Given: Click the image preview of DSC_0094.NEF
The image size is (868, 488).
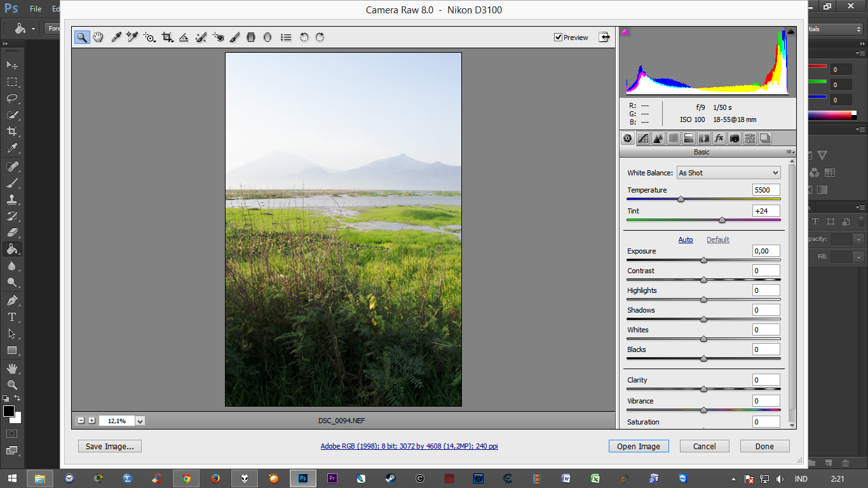Looking at the screenshot, I should 343,229.
